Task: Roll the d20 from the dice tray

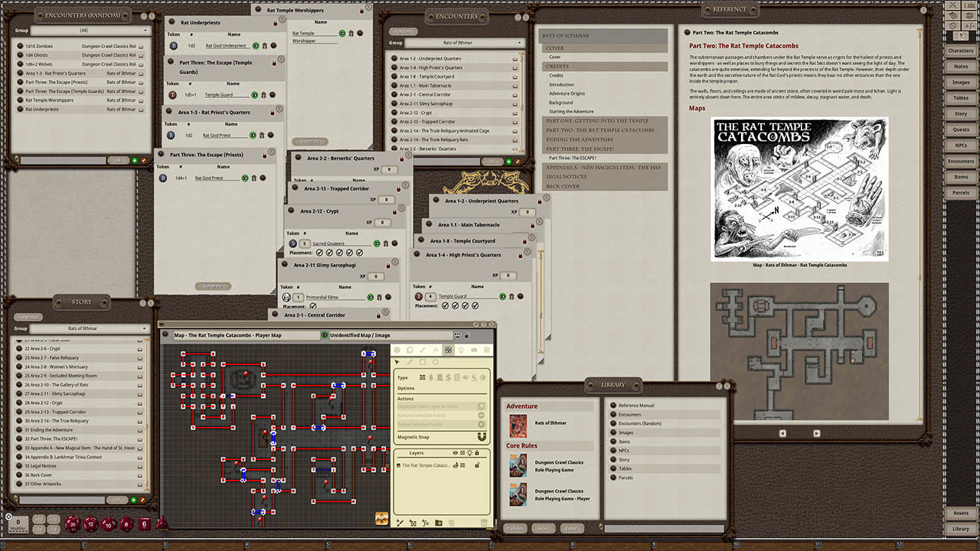Action: coord(72,524)
